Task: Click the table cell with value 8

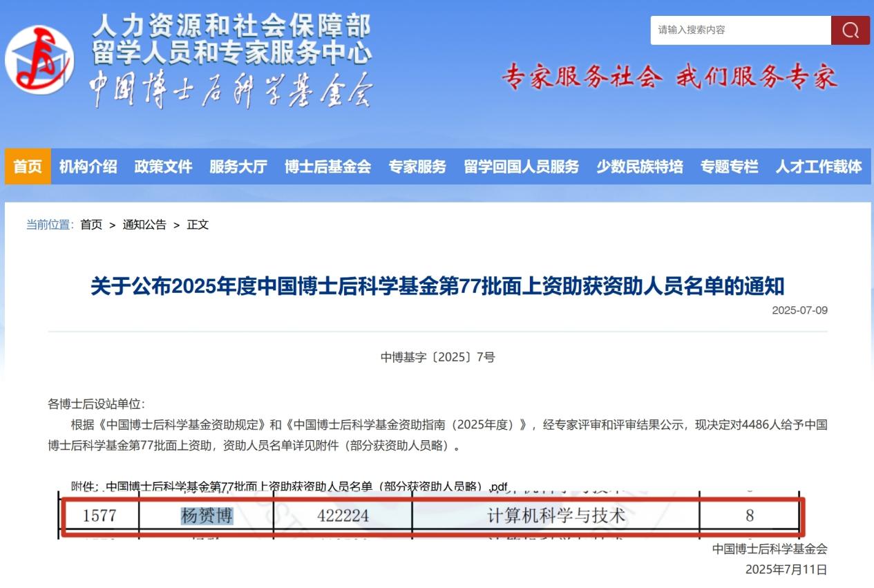Action: click(x=750, y=515)
